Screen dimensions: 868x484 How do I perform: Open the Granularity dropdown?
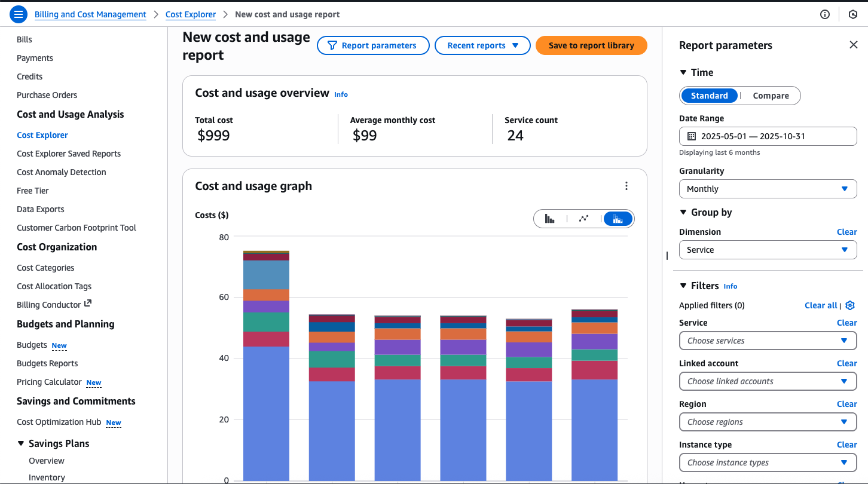click(x=768, y=189)
